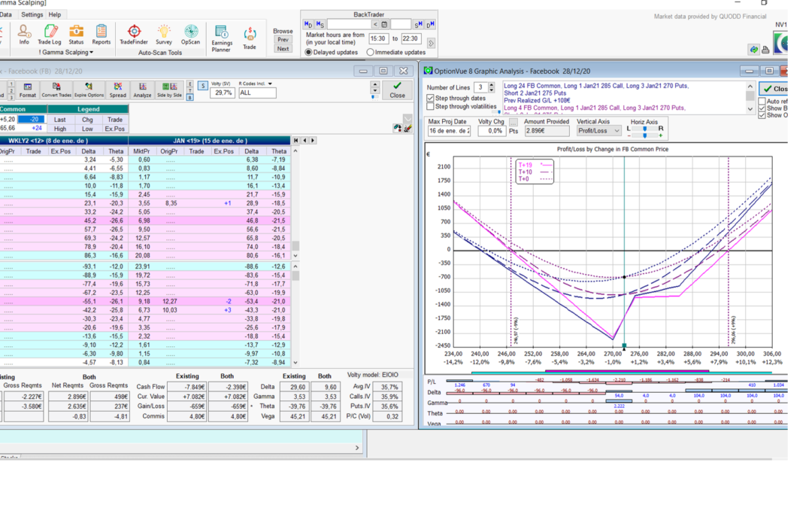812x508 pixels.
Task: Click the up arrow spinner beside Close
Action: coord(375,84)
